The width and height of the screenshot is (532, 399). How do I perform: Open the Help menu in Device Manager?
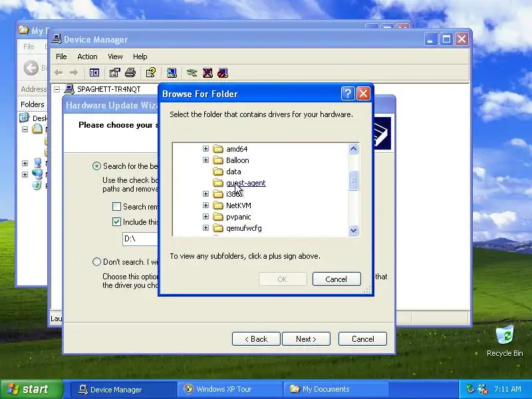pyautogui.click(x=140, y=57)
